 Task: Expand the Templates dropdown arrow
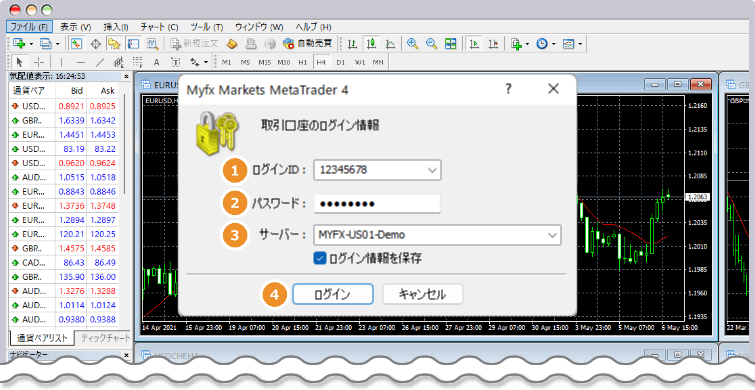pyautogui.click(x=580, y=44)
